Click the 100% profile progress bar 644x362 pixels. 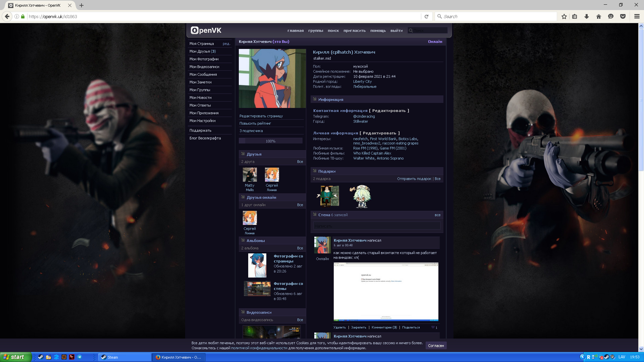(x=270, y=141)
